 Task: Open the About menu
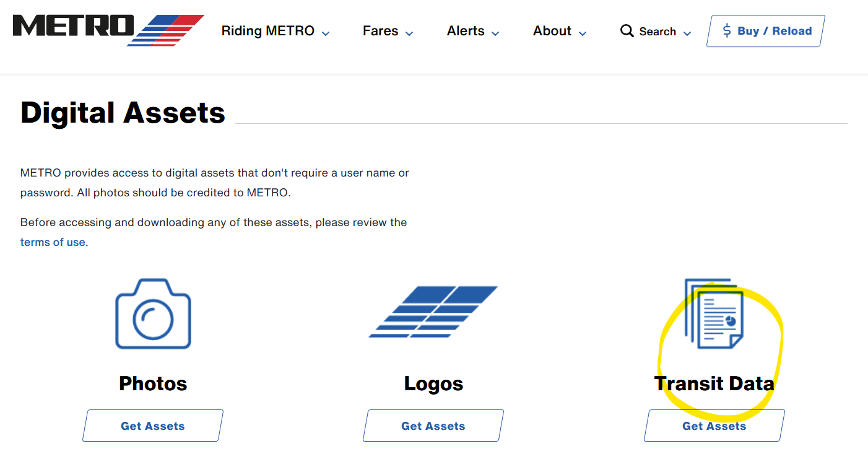point(552,31)
